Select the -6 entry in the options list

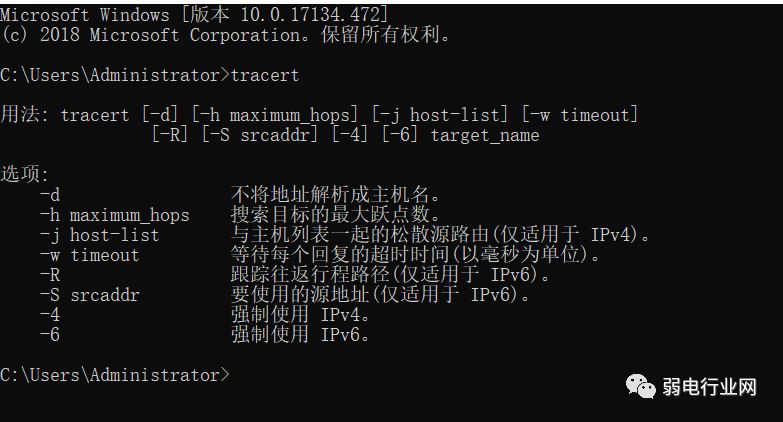[x=50, y=335]
